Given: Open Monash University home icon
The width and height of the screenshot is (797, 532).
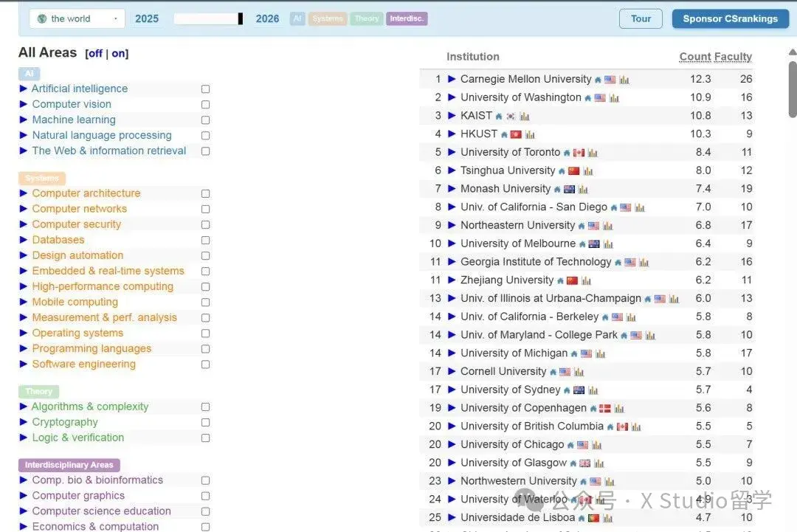Looking at the screenshot, I should coord(557,190).
